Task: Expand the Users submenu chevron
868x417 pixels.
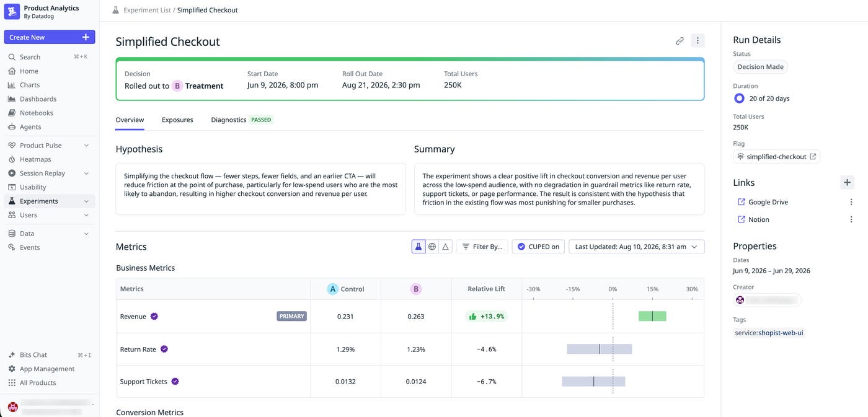Action: click(86, 215)
